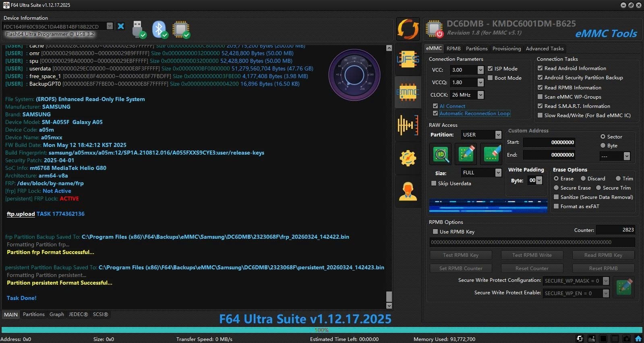Open the gear settings sidebar icon

tap(408, 158)
